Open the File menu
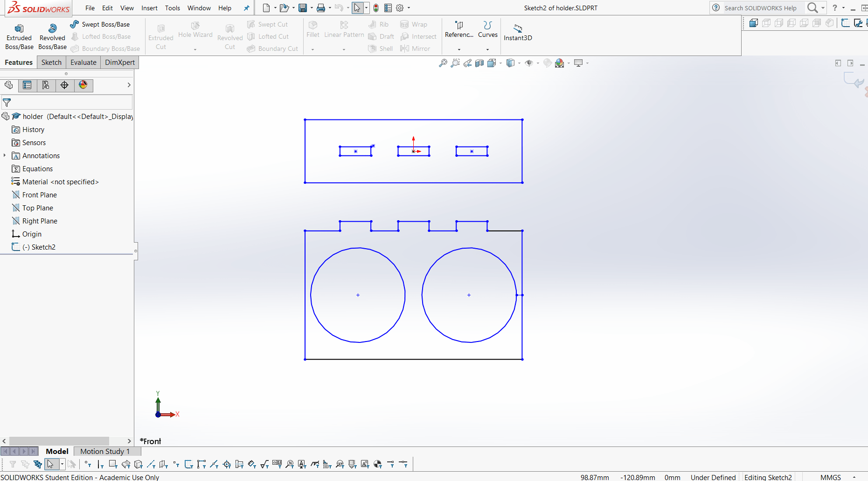This screenshot has height=481, width=868. pos(90,8)
